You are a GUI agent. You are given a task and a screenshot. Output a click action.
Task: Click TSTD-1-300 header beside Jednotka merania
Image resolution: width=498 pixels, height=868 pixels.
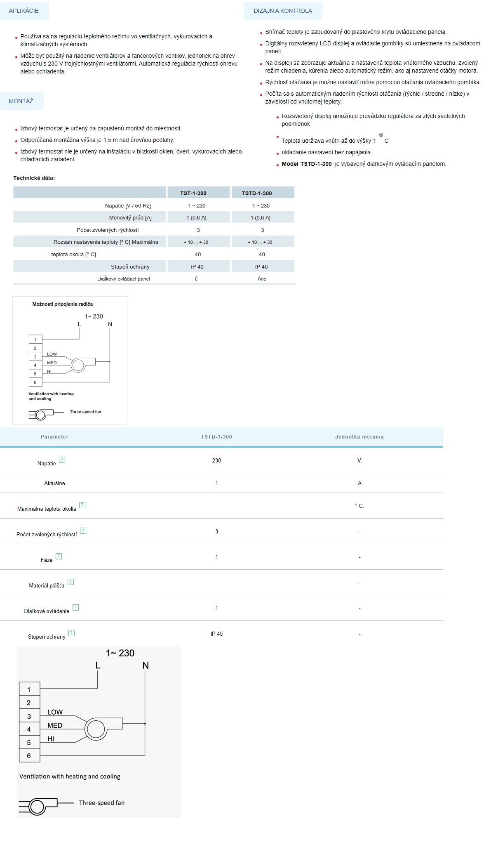click(216, 437)
